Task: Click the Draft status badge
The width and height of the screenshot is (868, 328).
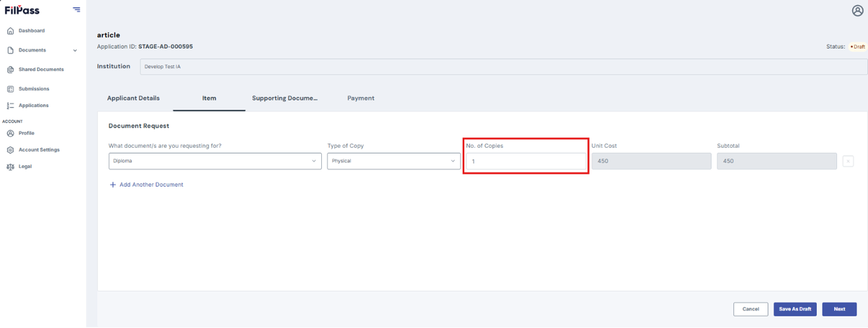Action: coord(857,46)
